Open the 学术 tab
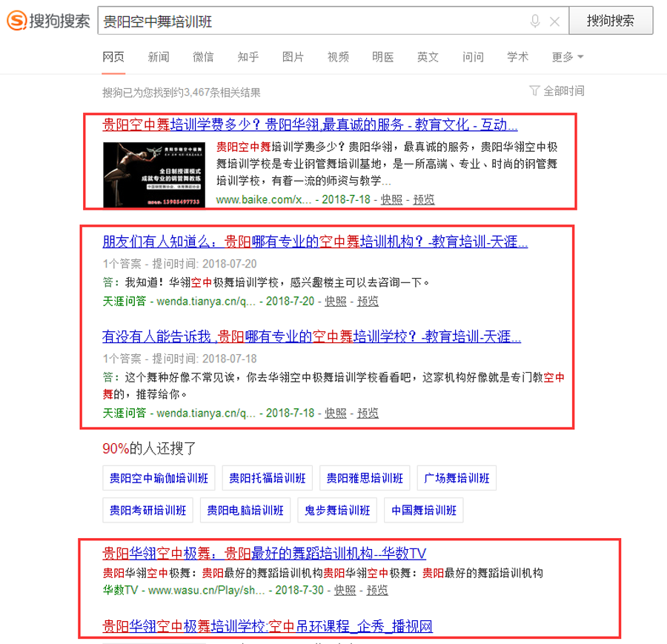The height and width of the screenshot is (644, 667). (x=518, y=56)
